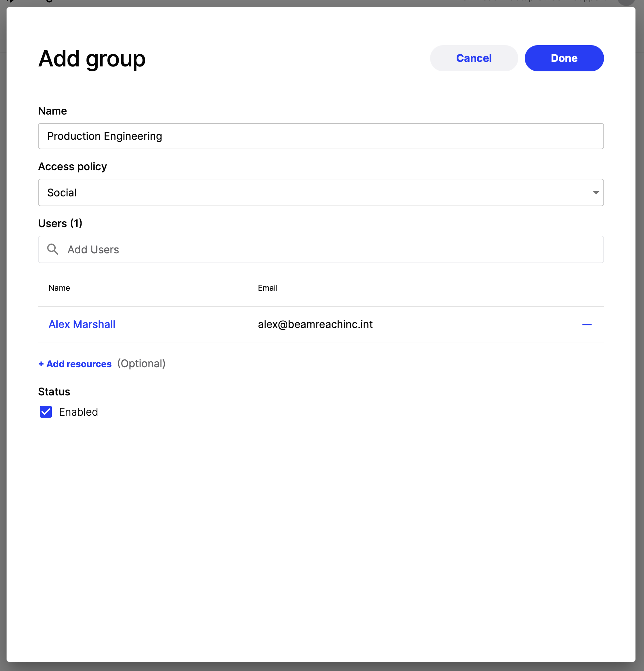Click the alex@beamreachinc.int email cell

[315, 324]
